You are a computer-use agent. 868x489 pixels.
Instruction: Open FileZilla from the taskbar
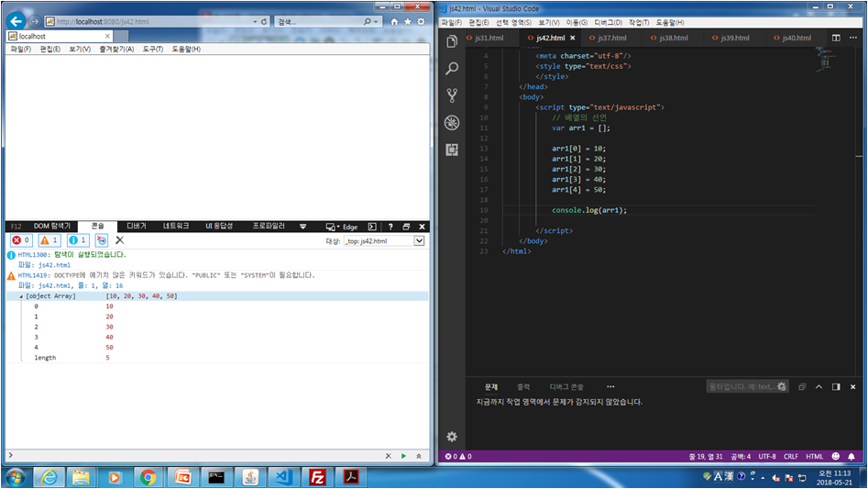pos(318,477)
